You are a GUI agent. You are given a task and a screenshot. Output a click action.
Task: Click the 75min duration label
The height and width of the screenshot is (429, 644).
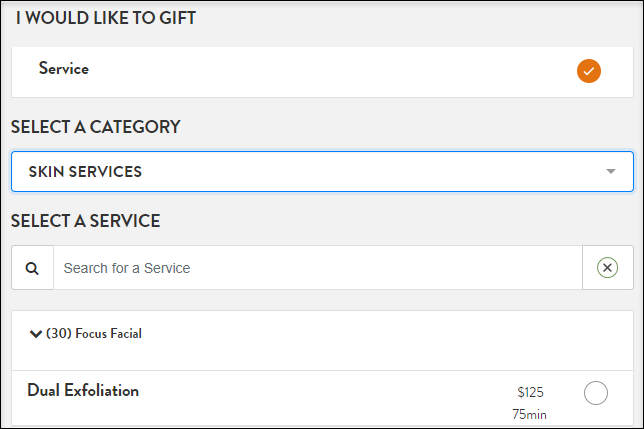click(x=529, y=414)
